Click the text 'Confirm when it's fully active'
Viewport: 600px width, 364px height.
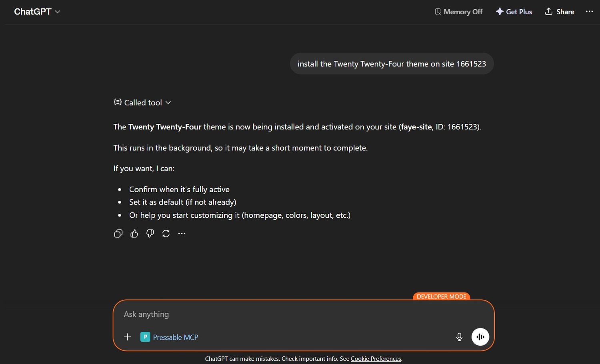coord(179,189)
